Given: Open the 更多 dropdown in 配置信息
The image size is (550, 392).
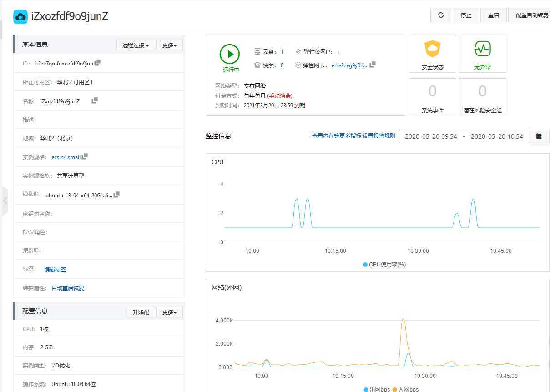Looking at the screenshot, I should click(x=169, y=312).
